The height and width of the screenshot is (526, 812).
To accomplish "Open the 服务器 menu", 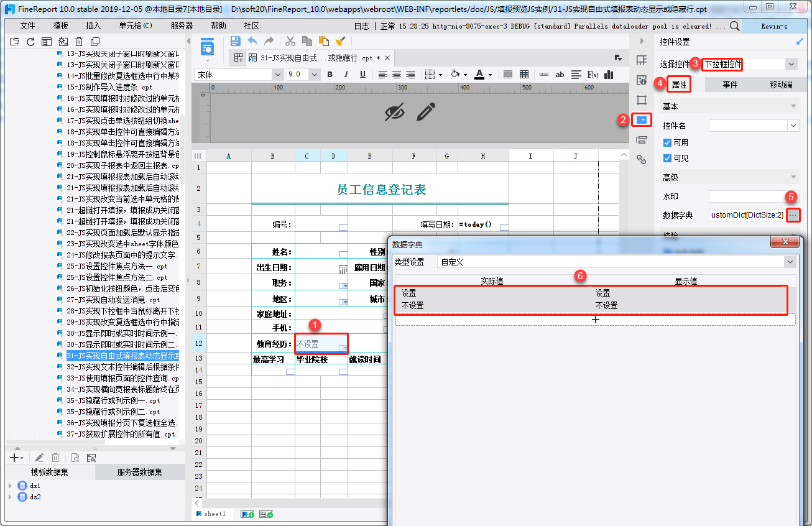I will (x=182, y=26).
